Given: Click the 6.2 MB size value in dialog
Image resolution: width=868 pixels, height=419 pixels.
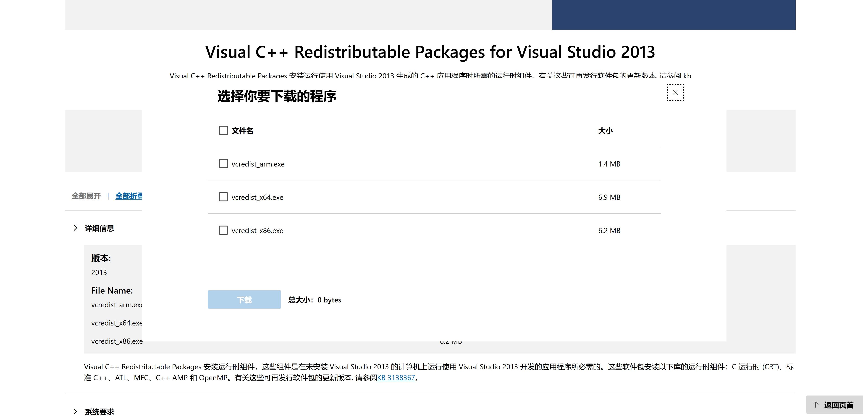Looking at the screenshot, I should coord(609,231).
